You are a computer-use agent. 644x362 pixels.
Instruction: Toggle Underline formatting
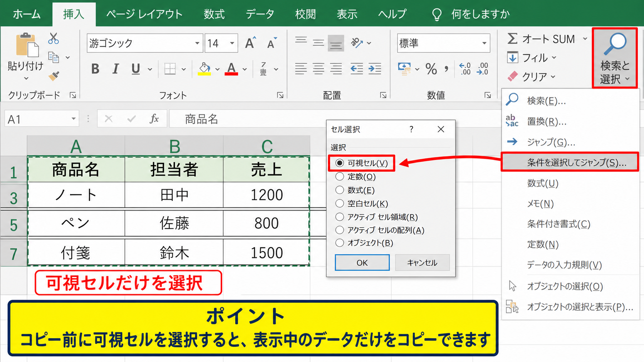136,69
